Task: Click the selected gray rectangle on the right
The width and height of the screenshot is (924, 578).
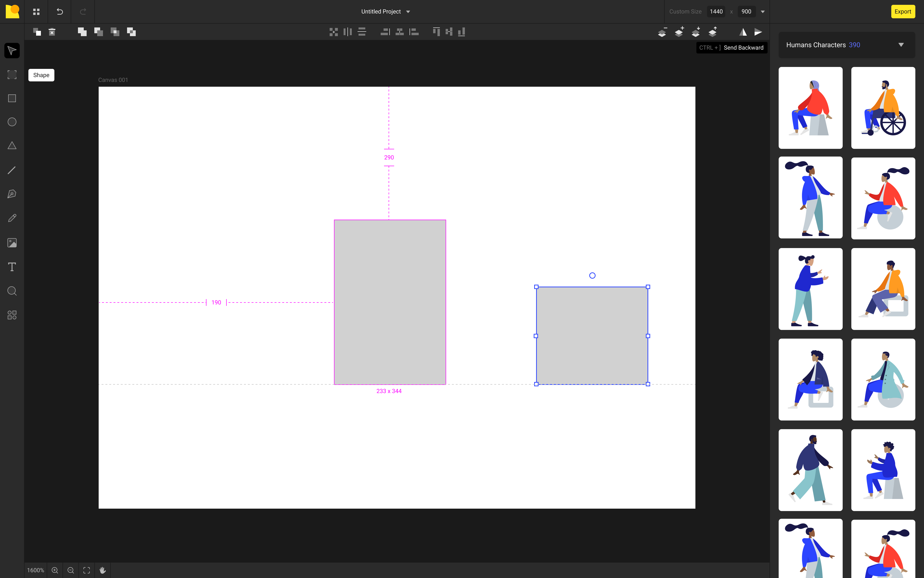Action: point(592,336)
